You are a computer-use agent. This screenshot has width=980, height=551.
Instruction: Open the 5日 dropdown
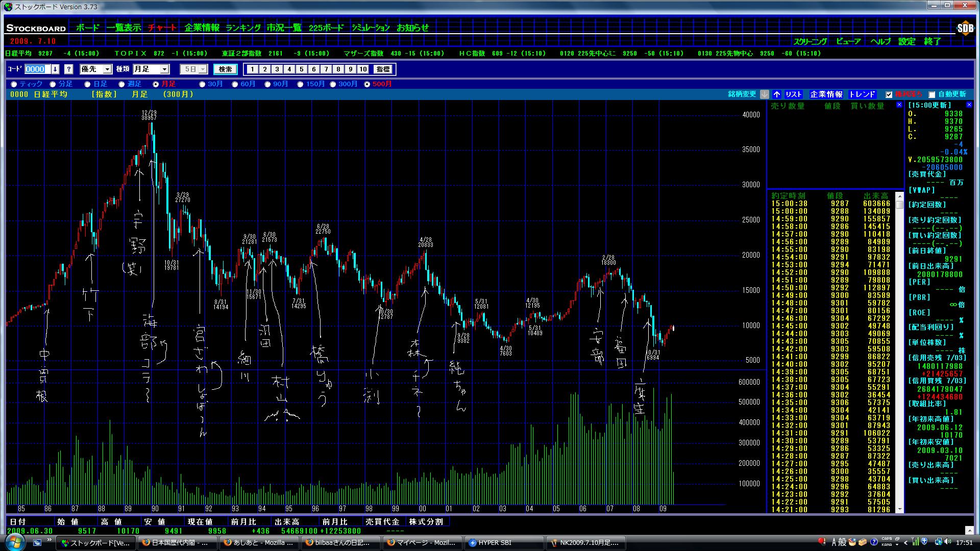[203, 69]
